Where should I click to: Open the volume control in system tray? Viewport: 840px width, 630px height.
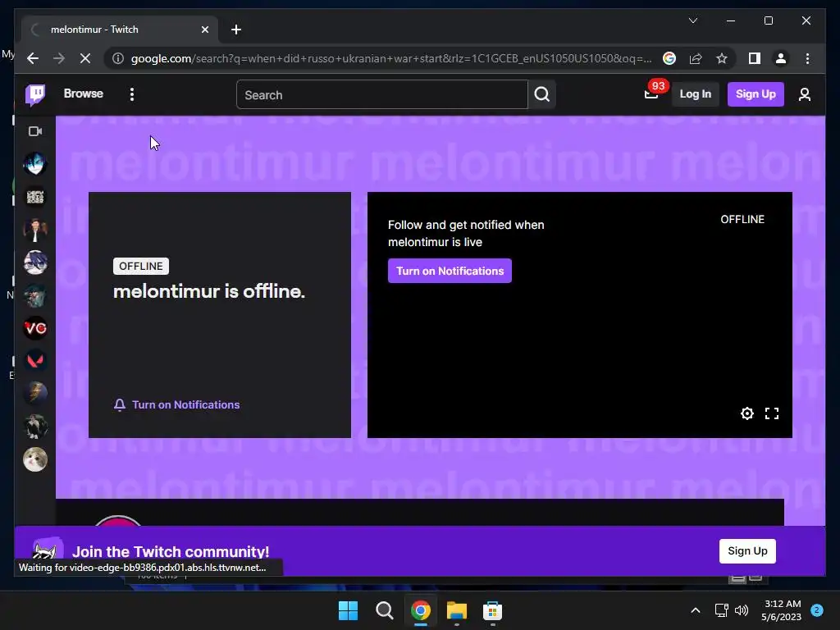pos(742,610)
